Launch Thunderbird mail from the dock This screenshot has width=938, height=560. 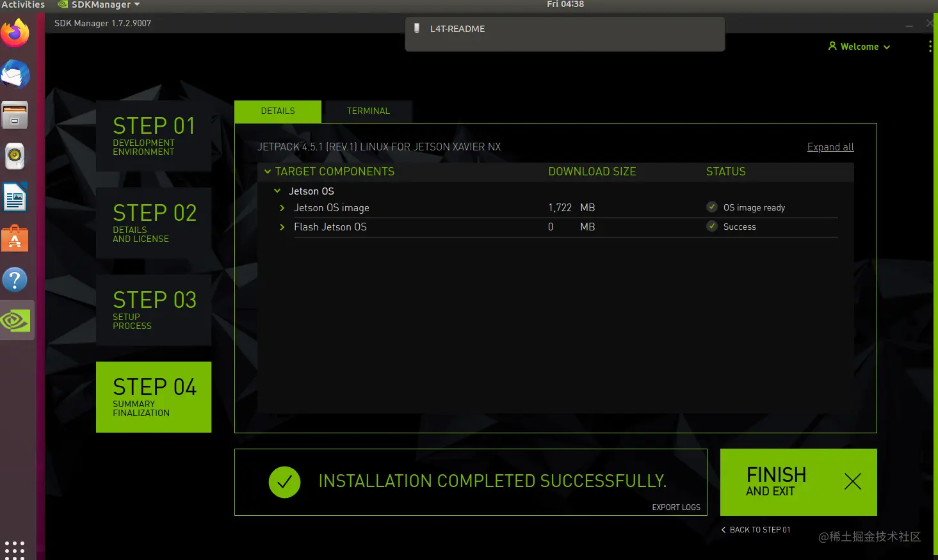click(x=15, y=74)
